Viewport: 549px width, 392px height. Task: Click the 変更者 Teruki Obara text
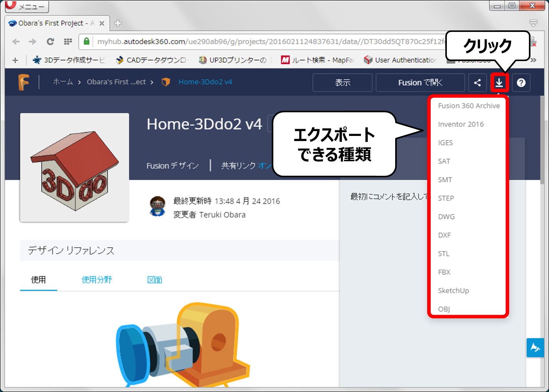(x=209, y=215)
